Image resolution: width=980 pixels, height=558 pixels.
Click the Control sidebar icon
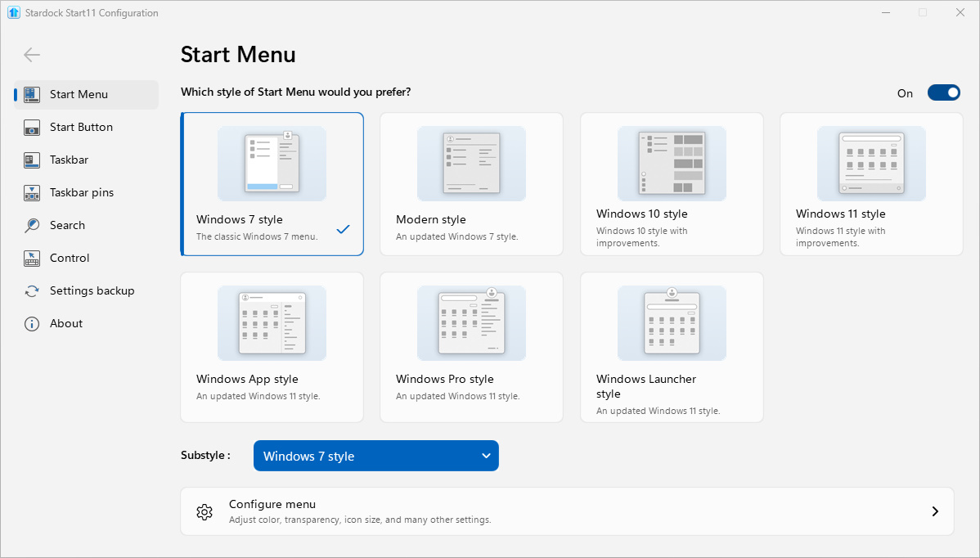pyautogui.click(x=32, y=258)
